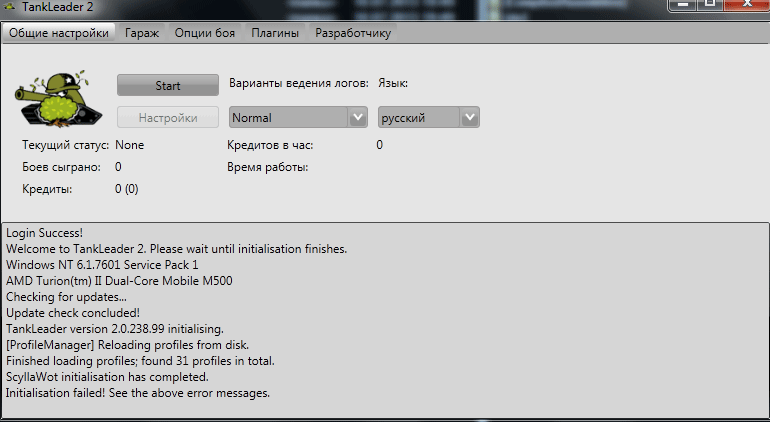Click the 'Login Success!' log line
770x422 pixels.
click(45, 233)
